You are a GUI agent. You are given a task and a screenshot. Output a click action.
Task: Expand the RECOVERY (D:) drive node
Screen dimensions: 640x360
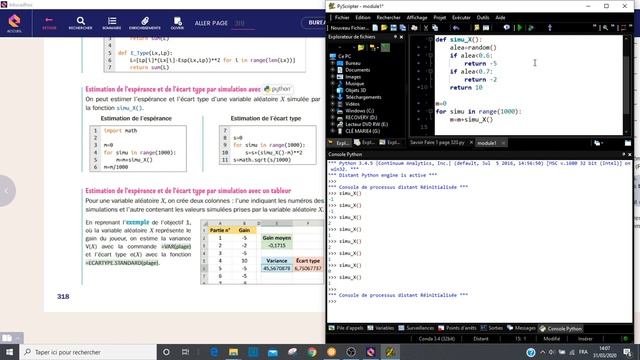pos(333,118)
